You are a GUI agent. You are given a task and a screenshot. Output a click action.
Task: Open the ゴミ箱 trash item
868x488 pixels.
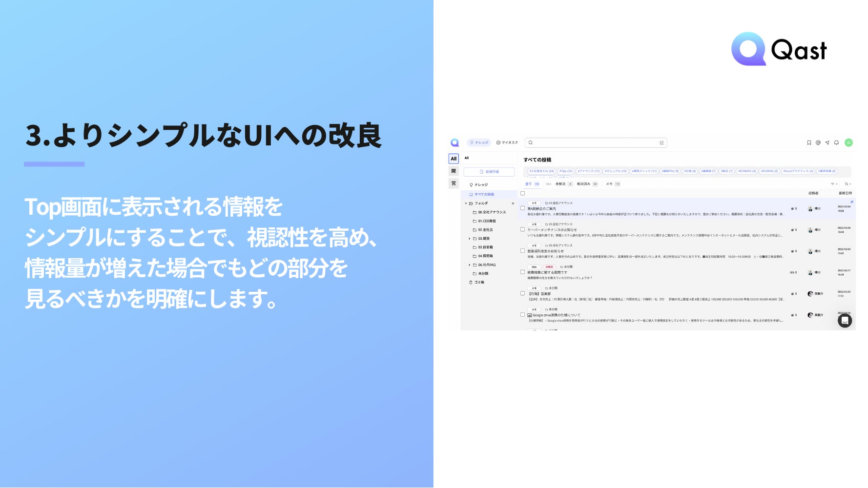tap(477, 283)
